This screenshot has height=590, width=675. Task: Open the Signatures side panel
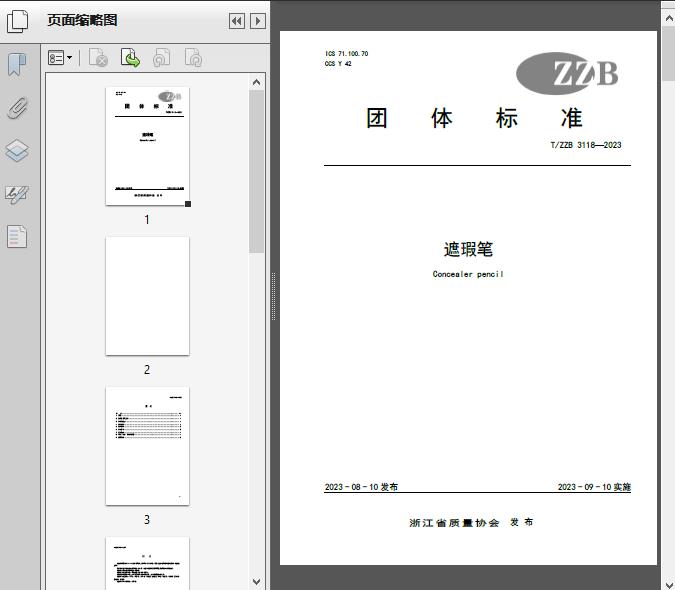tap(17, 194)
